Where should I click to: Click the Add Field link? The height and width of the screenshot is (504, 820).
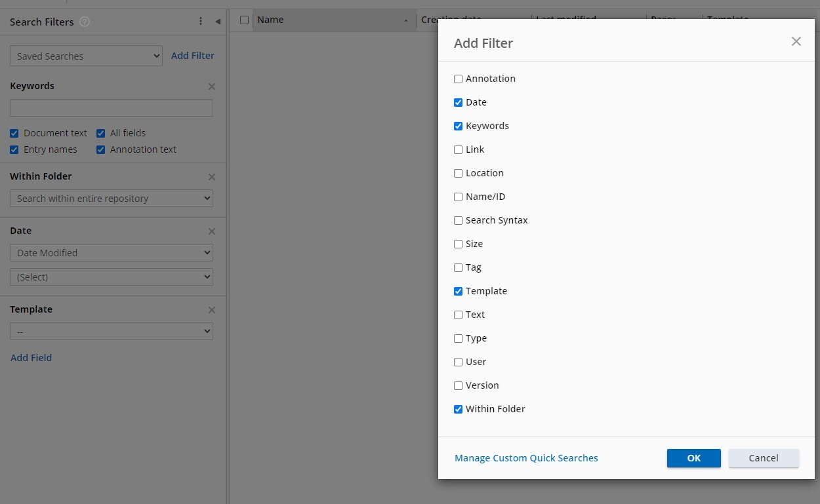31,358
